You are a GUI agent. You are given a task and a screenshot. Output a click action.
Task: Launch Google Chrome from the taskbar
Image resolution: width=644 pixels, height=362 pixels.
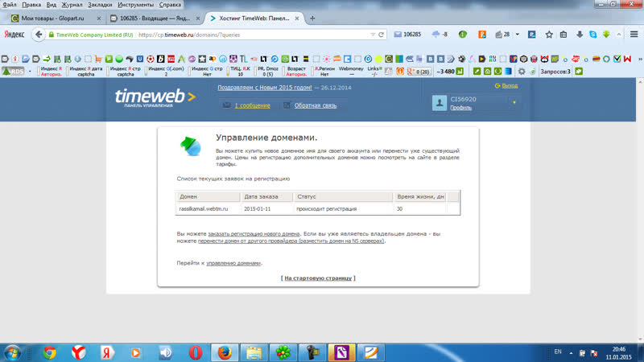pos(49,352)
